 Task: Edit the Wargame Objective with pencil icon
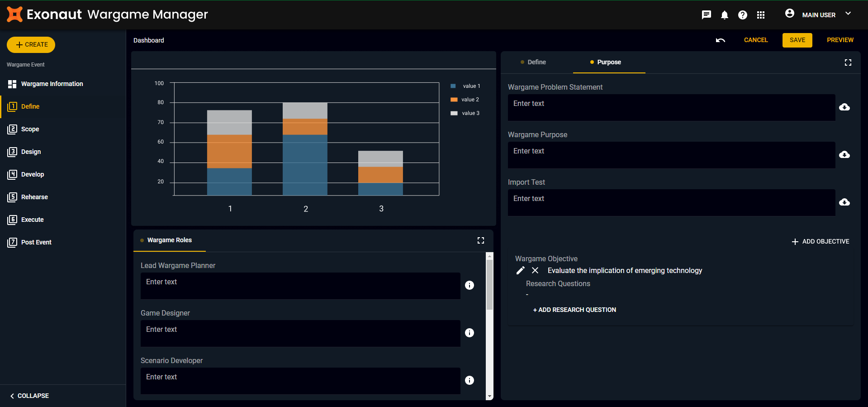[x=521, y=270]
